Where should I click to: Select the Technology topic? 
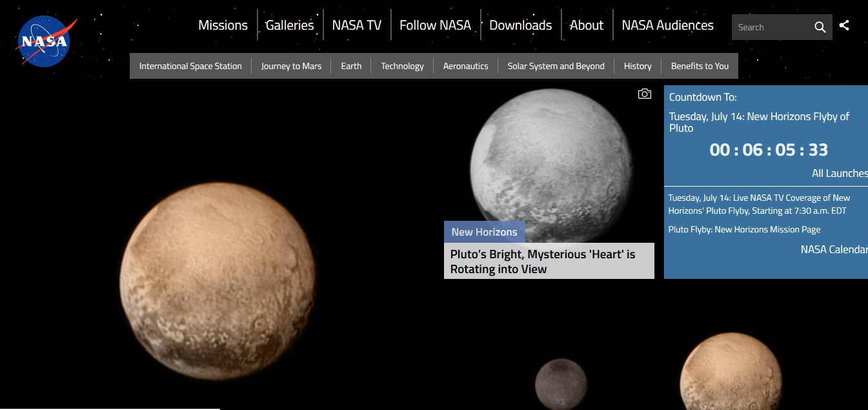pos(402,66)
